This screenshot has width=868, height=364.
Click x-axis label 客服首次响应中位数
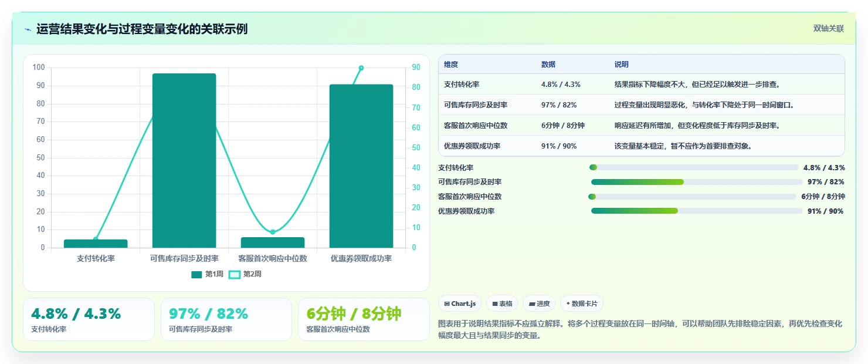point(273,258)
